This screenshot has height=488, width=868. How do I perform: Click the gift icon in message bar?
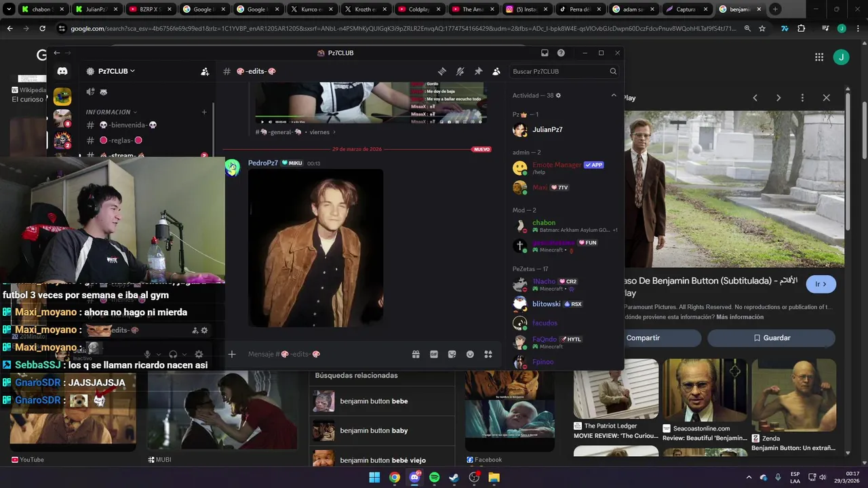coord(416,354)
